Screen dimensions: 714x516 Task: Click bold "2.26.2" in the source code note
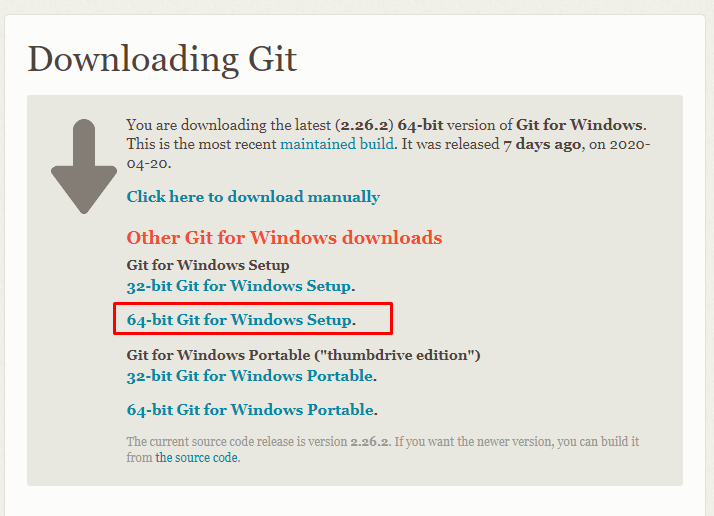point(369,442)
